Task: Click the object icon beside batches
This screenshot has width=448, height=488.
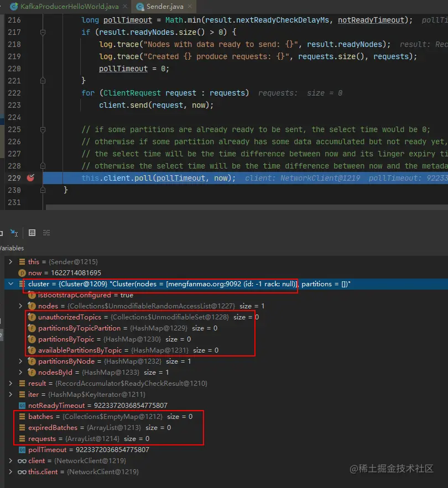Action: (x=22, y=416)
